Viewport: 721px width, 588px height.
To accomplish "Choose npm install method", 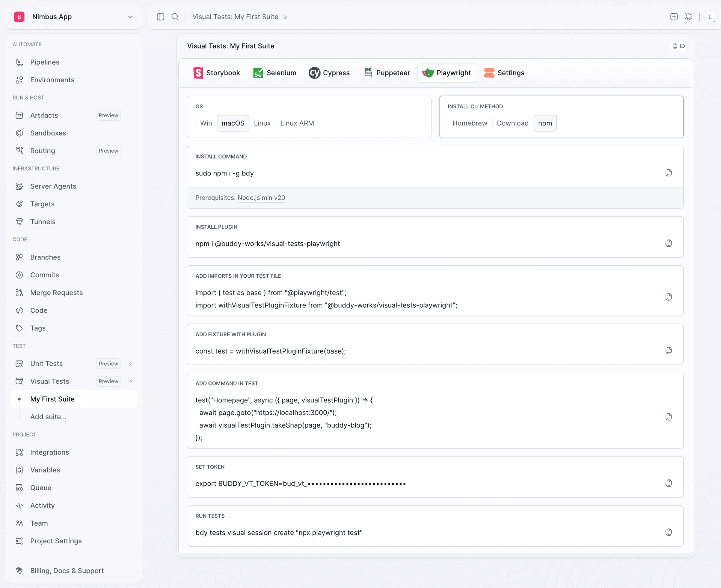I will click(x=545, y=123).
